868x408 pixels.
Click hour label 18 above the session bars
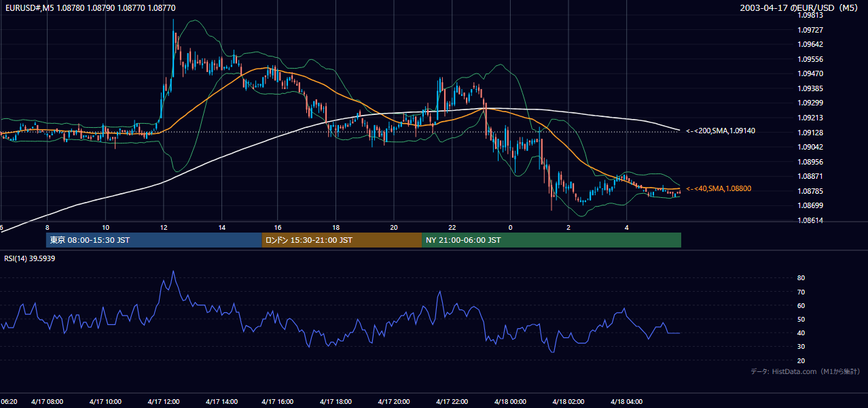pyautogui.click(x=336, y=227)
